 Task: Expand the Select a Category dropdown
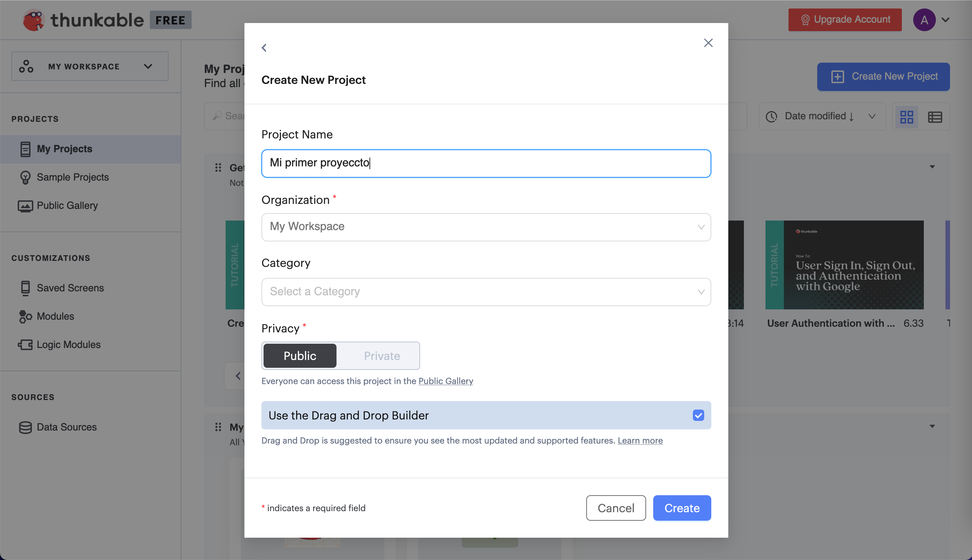[x=486, y=292]
